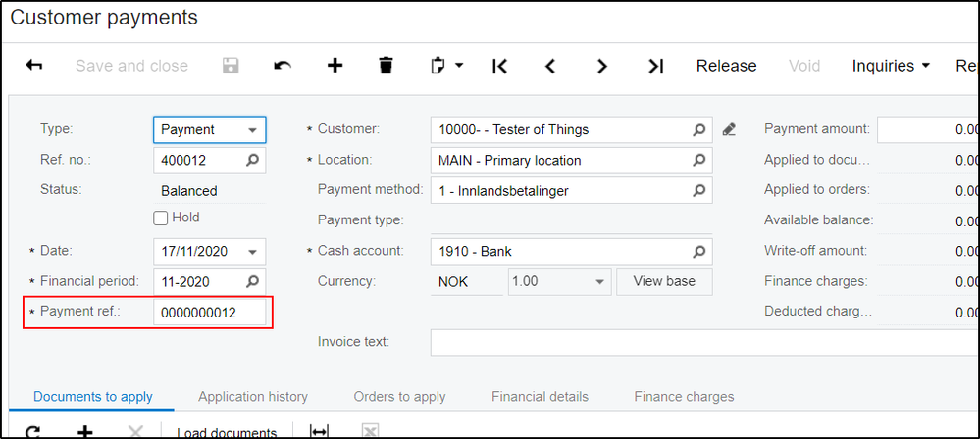
Task: Open the clipboard menu dropdown
Action: coord(447,66)
